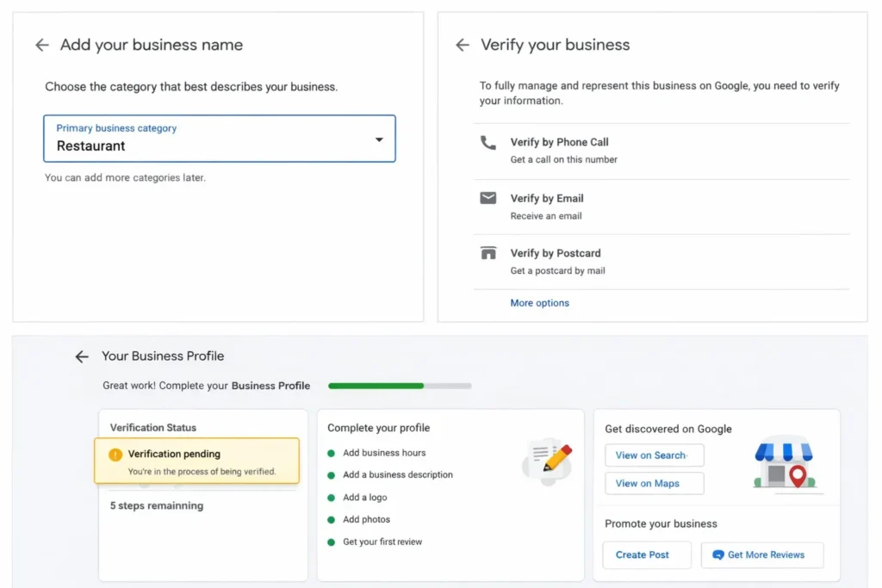
Task: Click the 'Complete your profile' heading
Action: [379, 428]
